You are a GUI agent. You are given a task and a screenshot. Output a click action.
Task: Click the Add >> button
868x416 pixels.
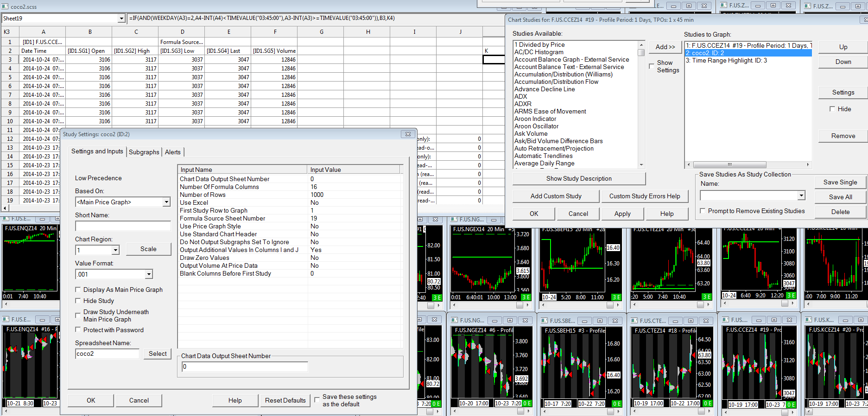point(665,47)
